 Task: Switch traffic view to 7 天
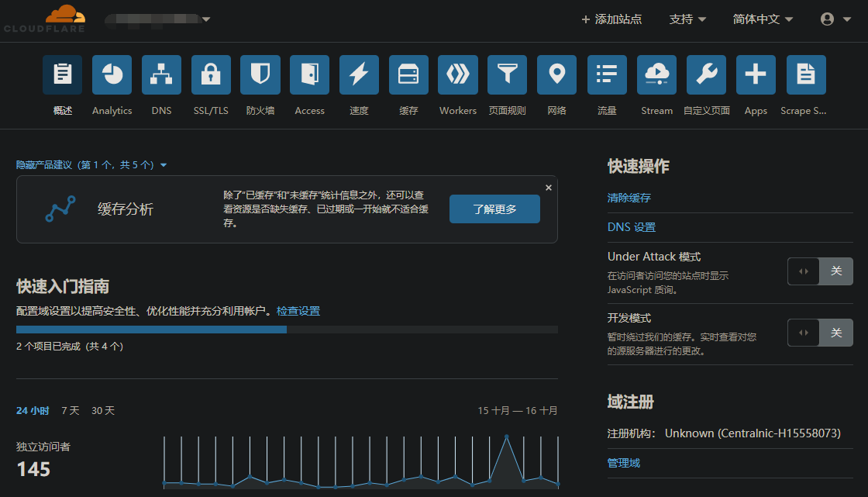click(71, 410)
